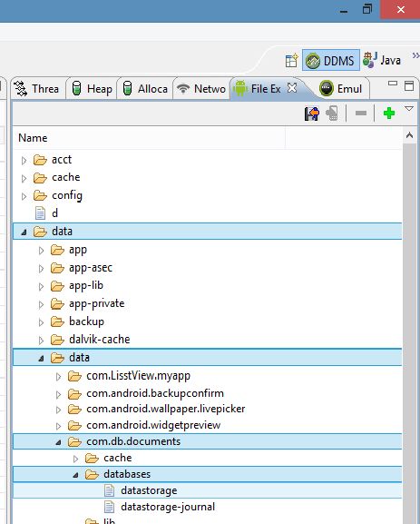
Task: Expand the acct folder
Action: (24, 161)
